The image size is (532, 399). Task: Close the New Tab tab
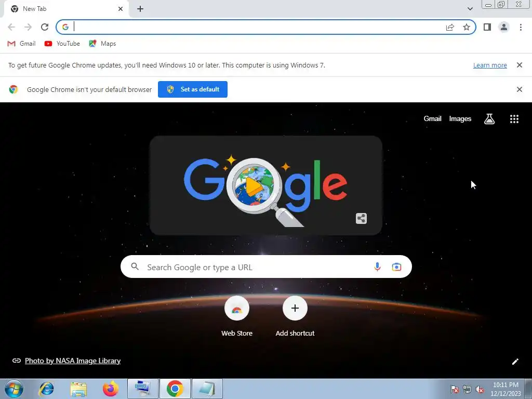tap(121, 9)
